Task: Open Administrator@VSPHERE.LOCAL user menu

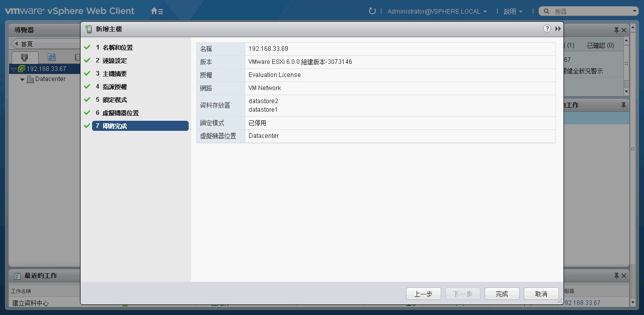Action: (437, 11)
